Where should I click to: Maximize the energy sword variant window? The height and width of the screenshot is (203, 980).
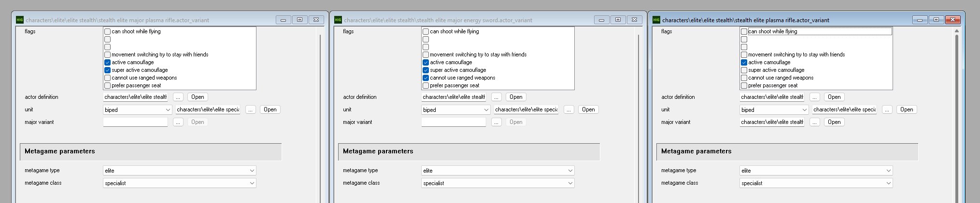coord(618,20)
